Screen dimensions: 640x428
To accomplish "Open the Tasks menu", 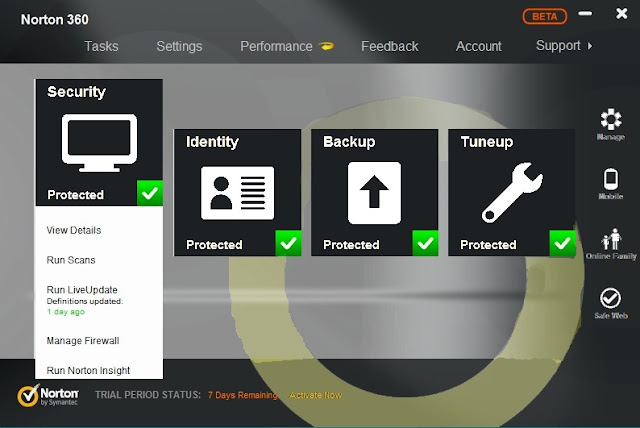I will coord(101,46).
